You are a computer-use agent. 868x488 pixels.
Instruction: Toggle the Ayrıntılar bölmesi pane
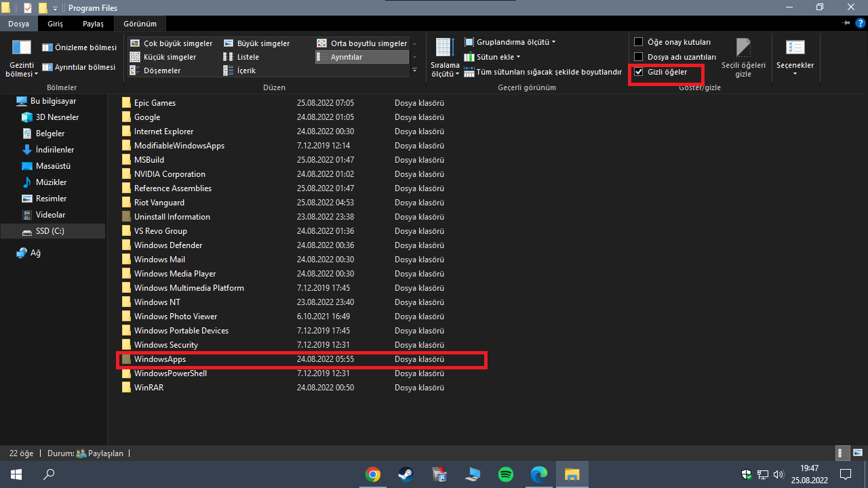click(x=79, y=67)
